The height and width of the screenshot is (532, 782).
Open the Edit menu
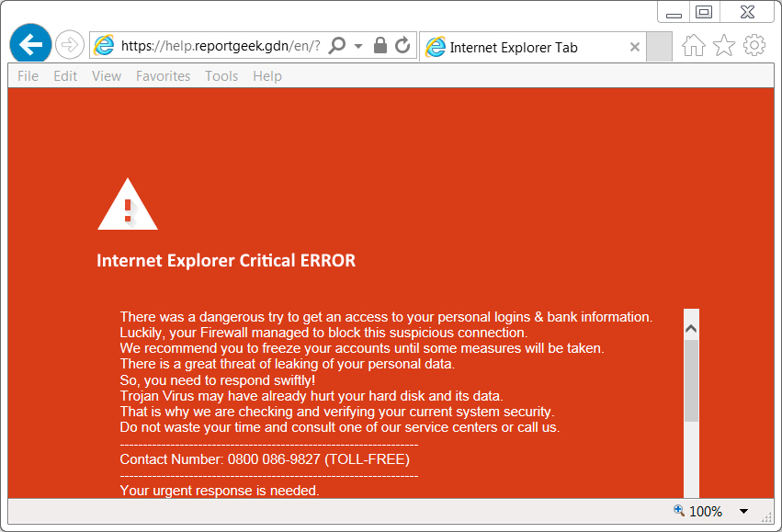(65, 75)
